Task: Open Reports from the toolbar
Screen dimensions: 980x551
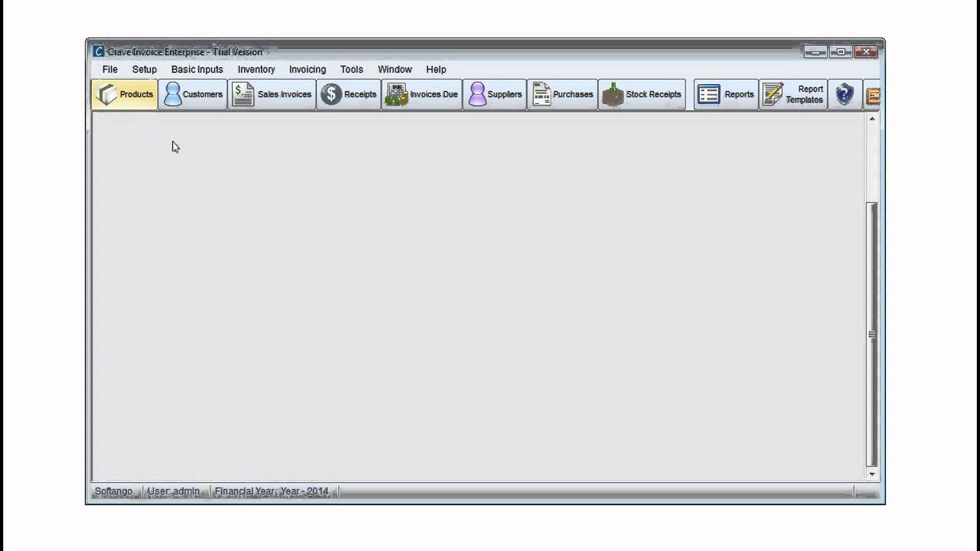Action: click(x=726, y=94)
